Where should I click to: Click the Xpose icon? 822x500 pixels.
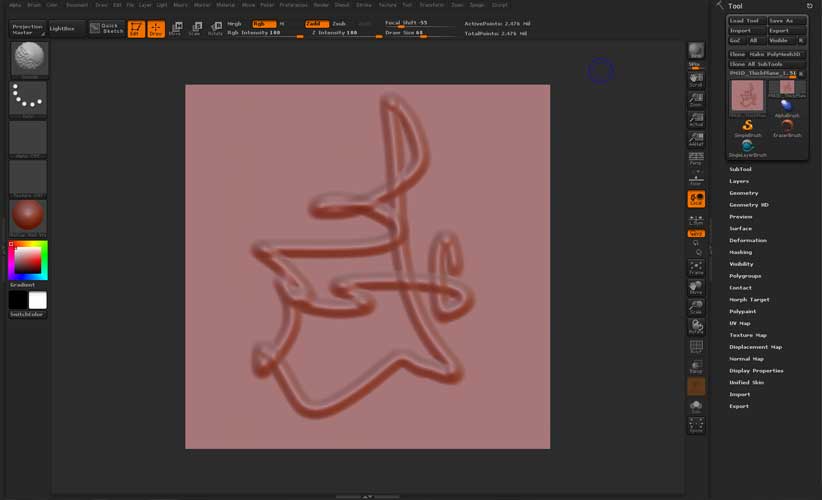pos(696,426)
